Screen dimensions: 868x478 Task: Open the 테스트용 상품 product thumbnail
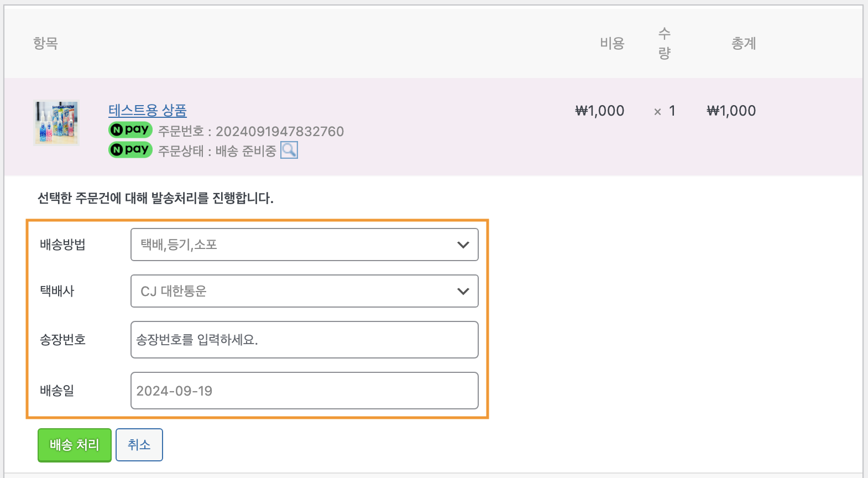[56, 123]
